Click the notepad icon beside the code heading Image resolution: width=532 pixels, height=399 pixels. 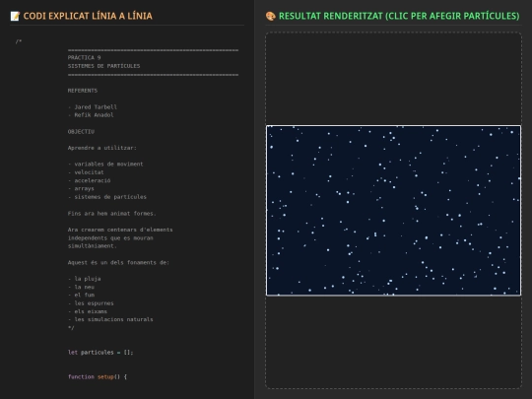click(15, 16)
